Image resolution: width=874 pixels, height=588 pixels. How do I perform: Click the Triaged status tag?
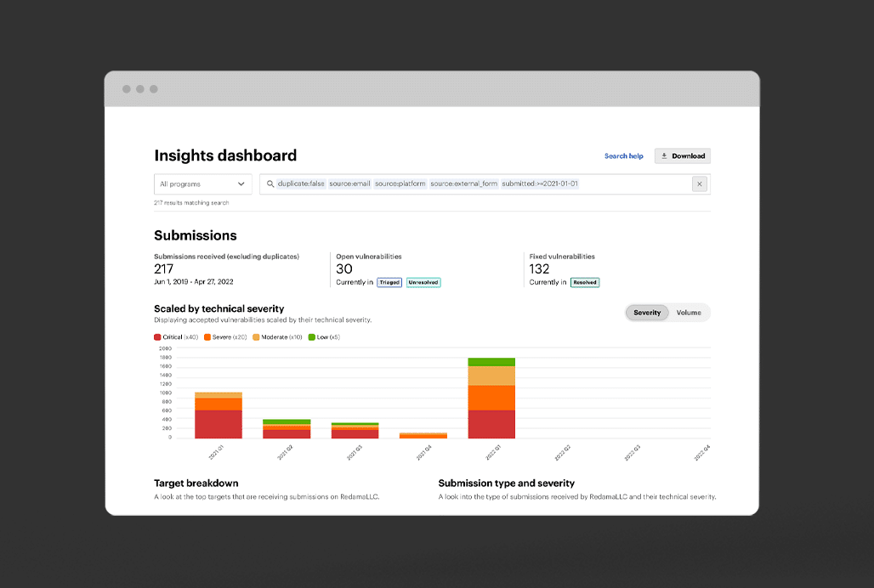389,283
